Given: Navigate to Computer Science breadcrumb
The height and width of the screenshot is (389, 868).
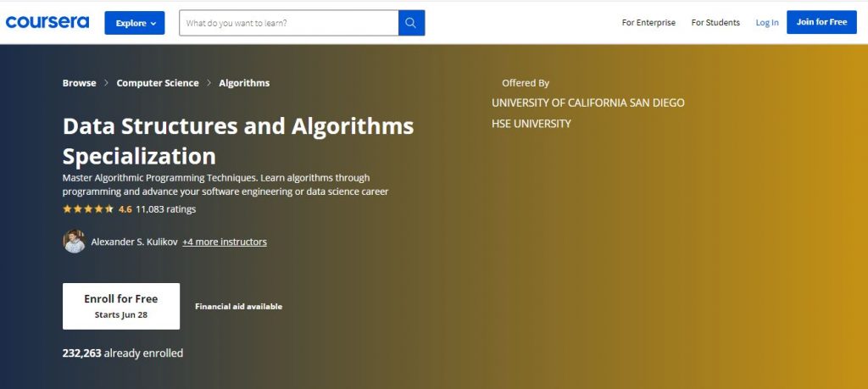Looking at the screenshot, I should (x=158, y=83).
